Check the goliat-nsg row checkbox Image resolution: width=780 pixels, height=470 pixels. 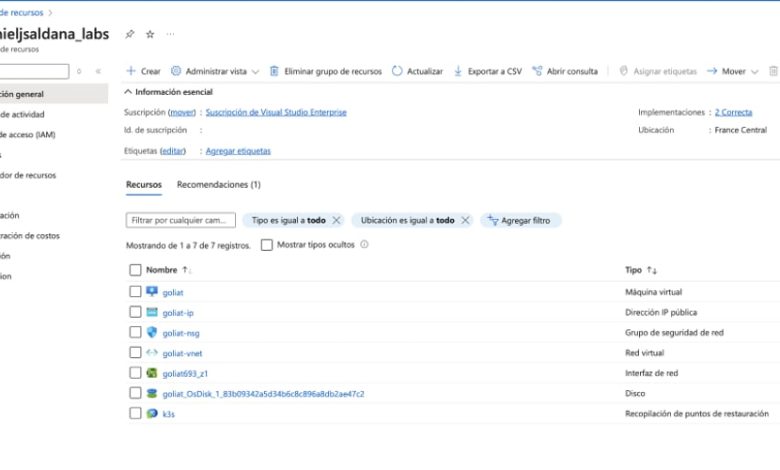135,332
